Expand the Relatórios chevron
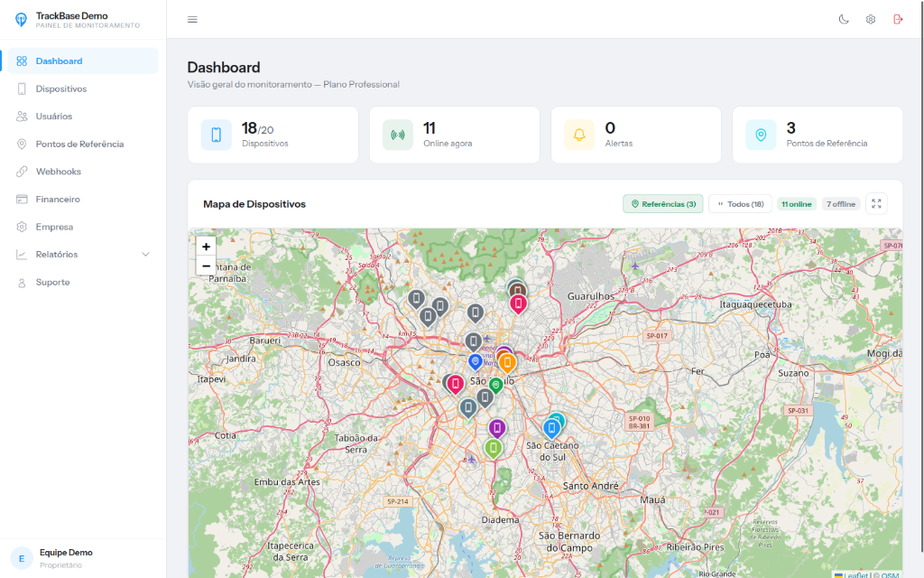 145,254
